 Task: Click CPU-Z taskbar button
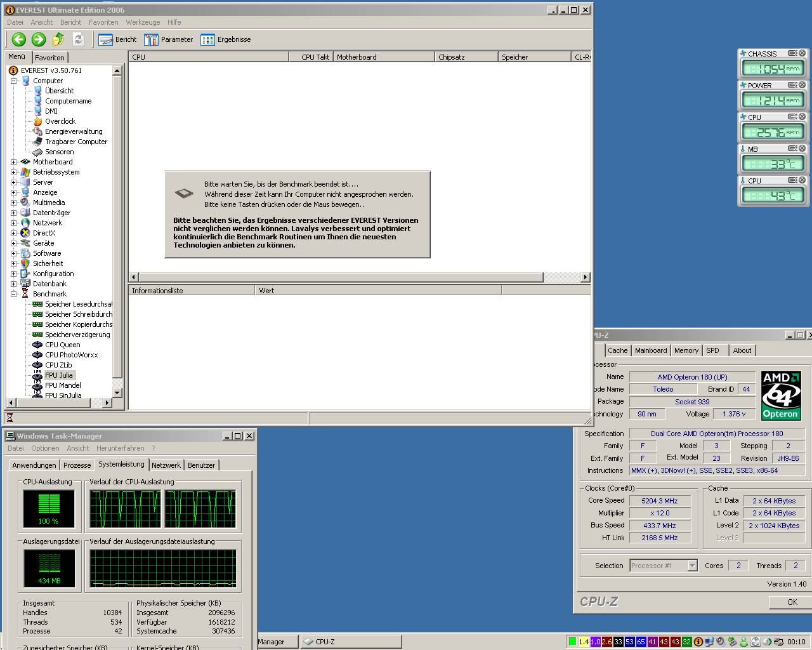pyautogui.click(x=351, y=642)
